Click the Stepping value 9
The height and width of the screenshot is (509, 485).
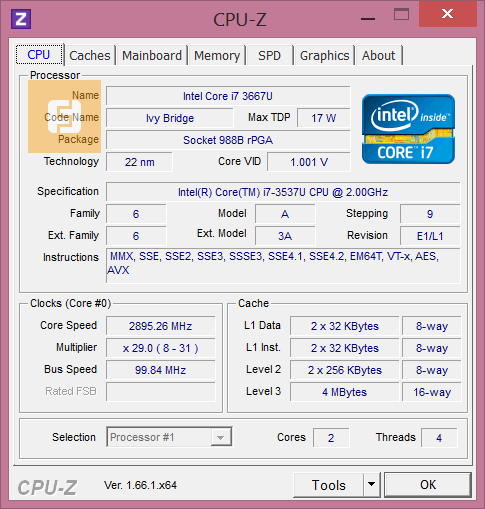click(430, 214)
